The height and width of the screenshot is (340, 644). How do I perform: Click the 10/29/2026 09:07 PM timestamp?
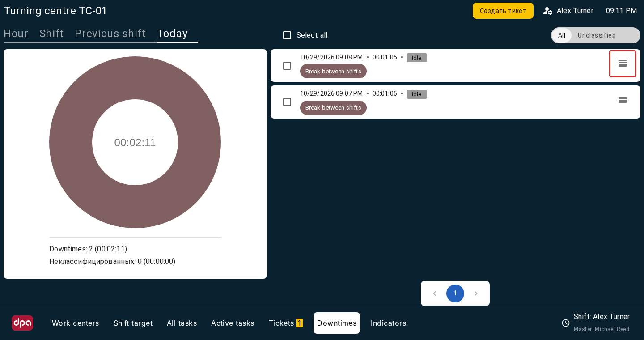click(x=331, y=93)
